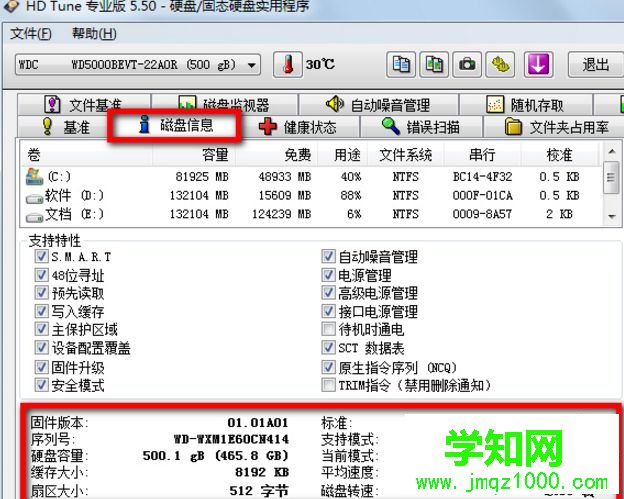Toggle the SCT 数据表 checkbox
The image size is (624, 499).
[328, 347]
